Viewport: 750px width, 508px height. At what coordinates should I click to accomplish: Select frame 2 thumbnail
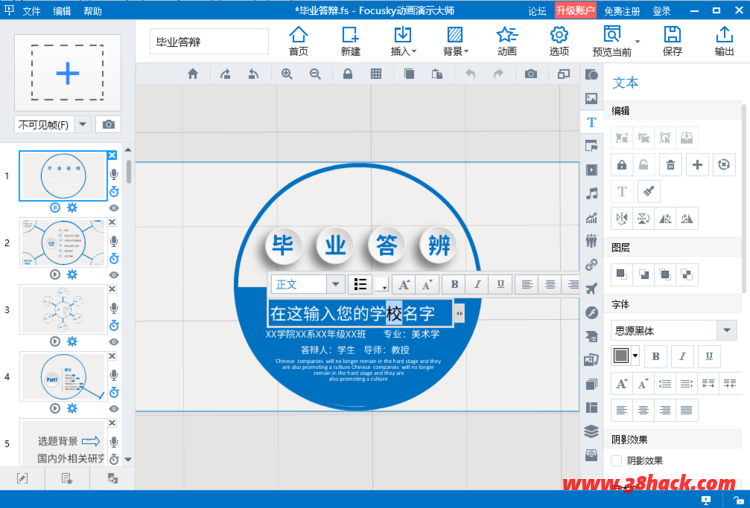pyautogui.click(x=63, y=242)
